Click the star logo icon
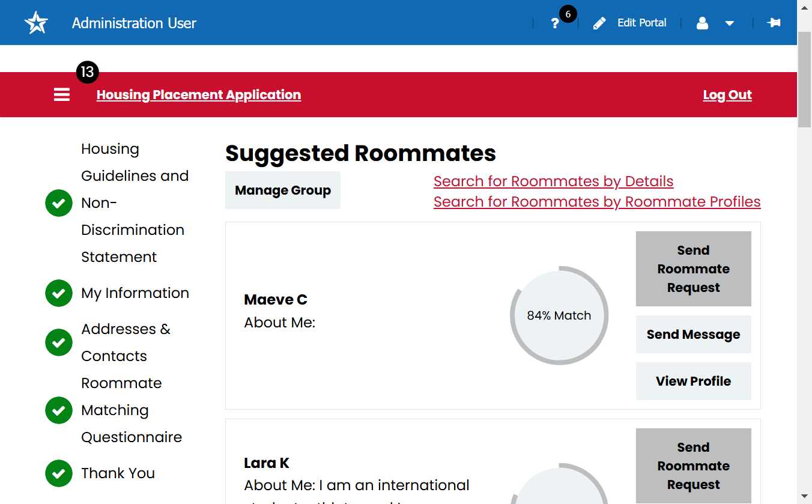This screenshot has width=812, height=504. coord(36,23)
